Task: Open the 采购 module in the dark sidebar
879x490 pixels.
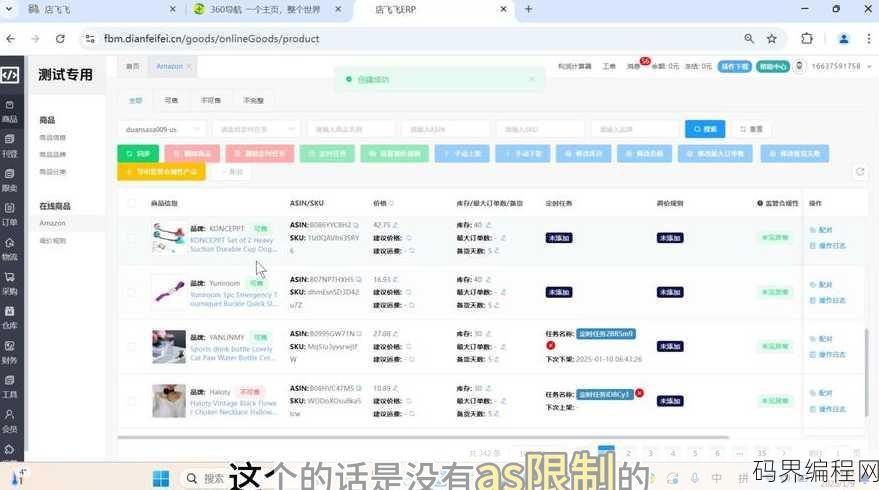Action: pos(10,284)
